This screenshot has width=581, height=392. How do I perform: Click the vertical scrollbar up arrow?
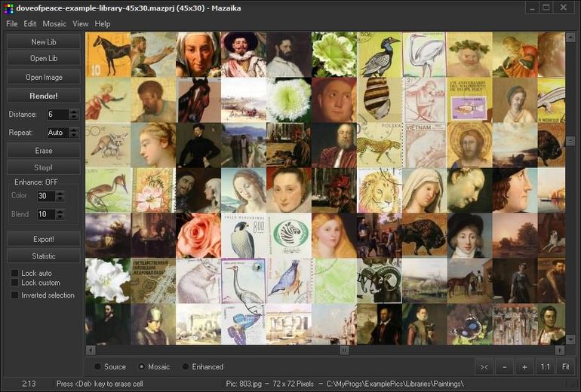(570, 37)
